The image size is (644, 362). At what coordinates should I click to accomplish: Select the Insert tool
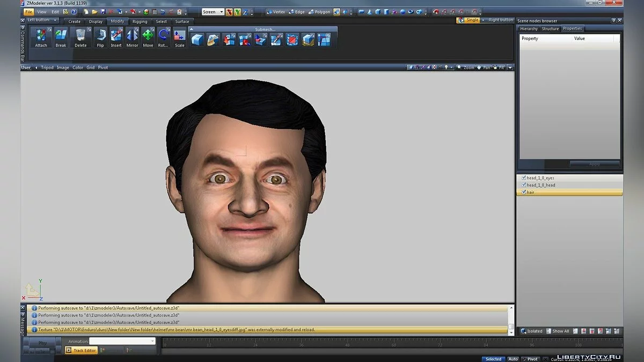(116, 38)
